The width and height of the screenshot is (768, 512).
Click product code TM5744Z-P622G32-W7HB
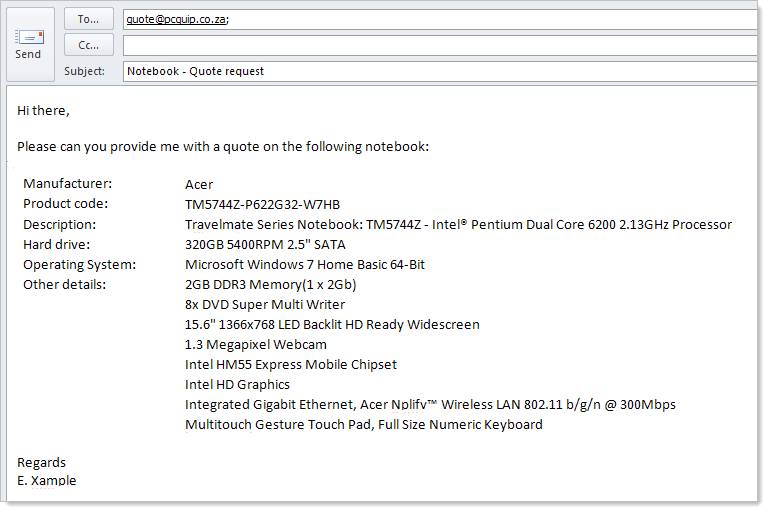[x=262, y=204]
